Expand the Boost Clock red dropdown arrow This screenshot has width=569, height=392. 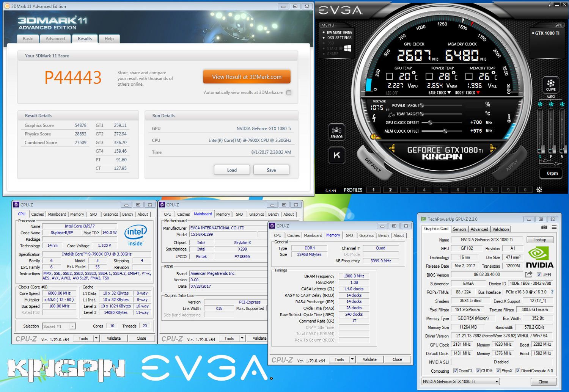478,93
